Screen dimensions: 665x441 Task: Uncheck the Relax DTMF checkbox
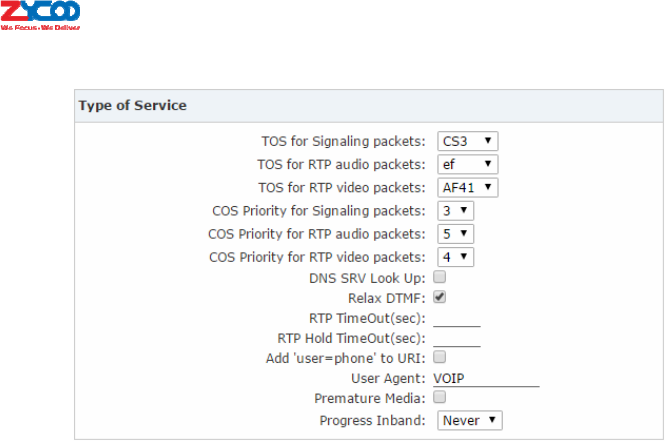tap(440, 298)
